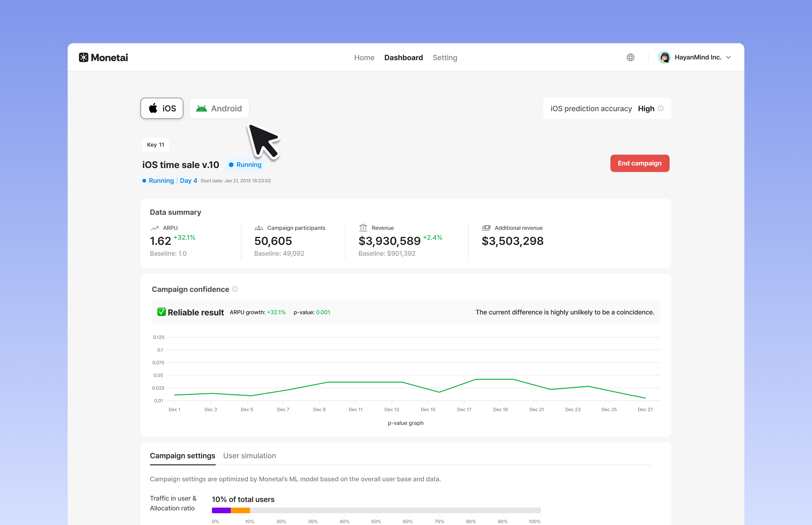The width and height of the screenshot is (812, 525).
Task: Switch to the Android platform toggle
Action: click(x=219, y=108)
